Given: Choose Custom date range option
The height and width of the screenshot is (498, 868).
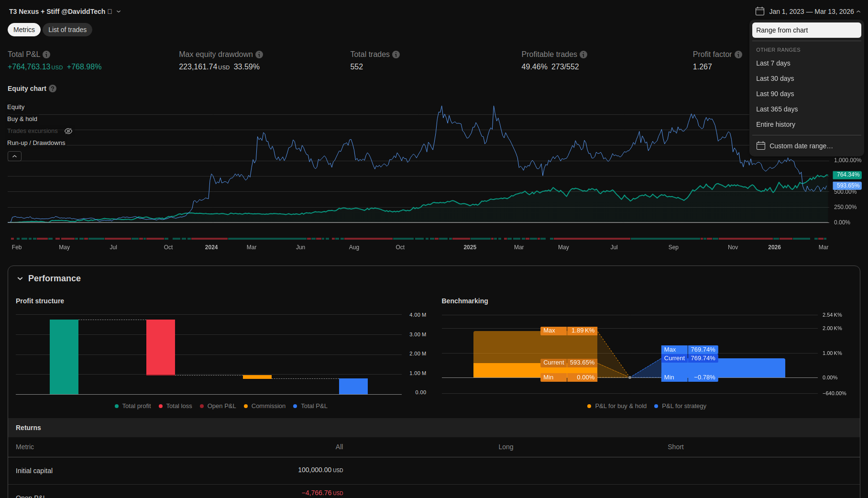Looking at the screenshot, I should (801, 146).
